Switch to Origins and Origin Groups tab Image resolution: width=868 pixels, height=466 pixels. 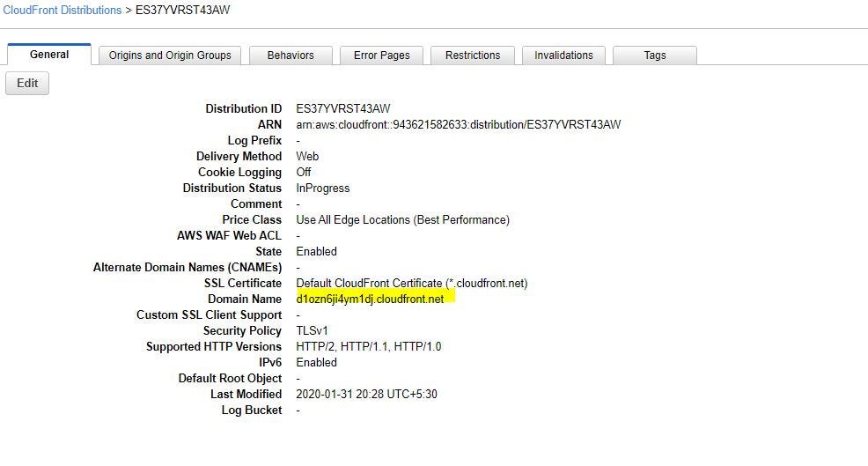[x=170, y=55]
